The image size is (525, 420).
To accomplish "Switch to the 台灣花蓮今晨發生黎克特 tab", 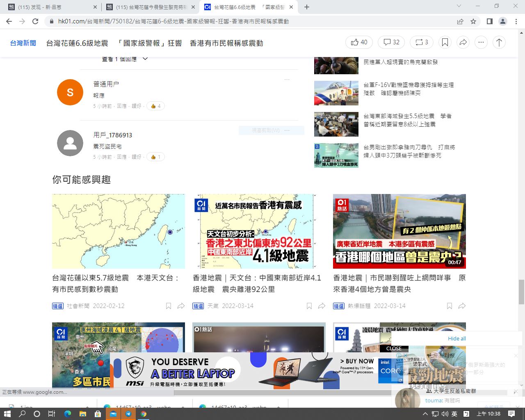I will [x=151, y=7].
